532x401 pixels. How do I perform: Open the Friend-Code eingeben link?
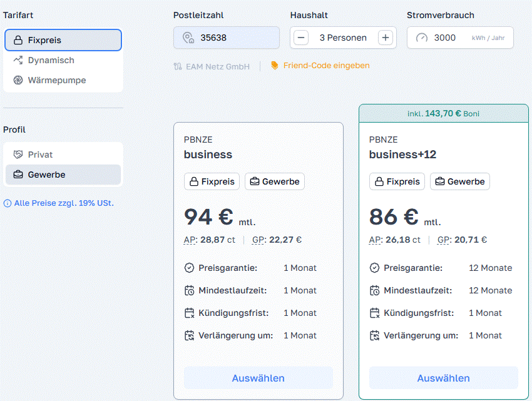click(x=326, y=66)
